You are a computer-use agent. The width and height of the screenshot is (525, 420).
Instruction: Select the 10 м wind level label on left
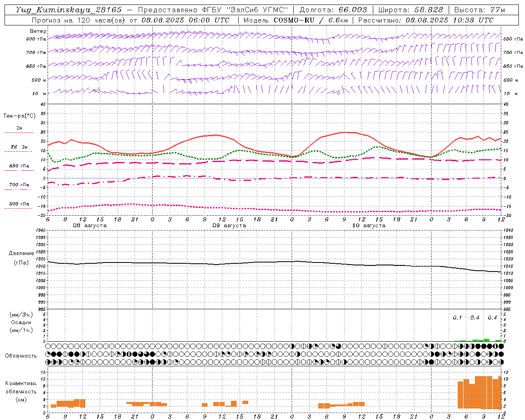coord(39,94)
